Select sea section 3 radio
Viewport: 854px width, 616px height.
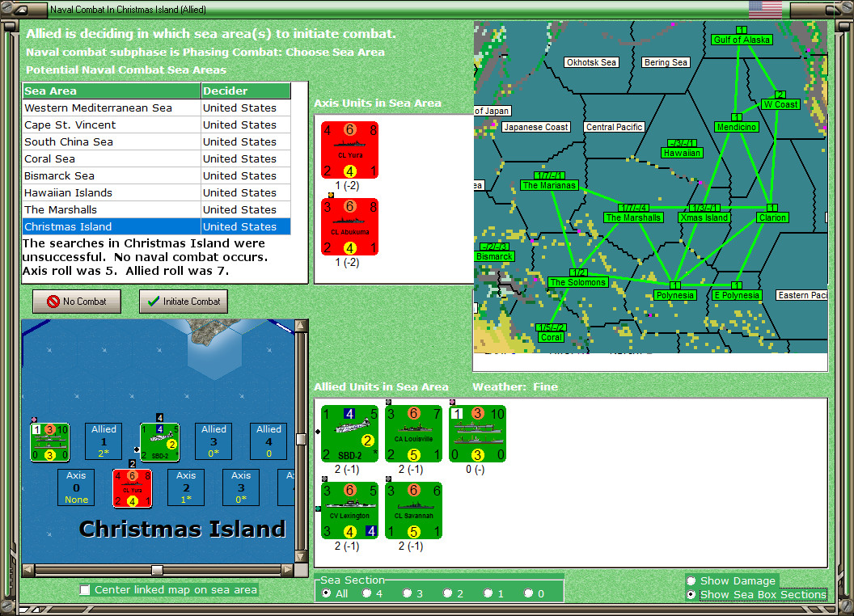(407, 593)
